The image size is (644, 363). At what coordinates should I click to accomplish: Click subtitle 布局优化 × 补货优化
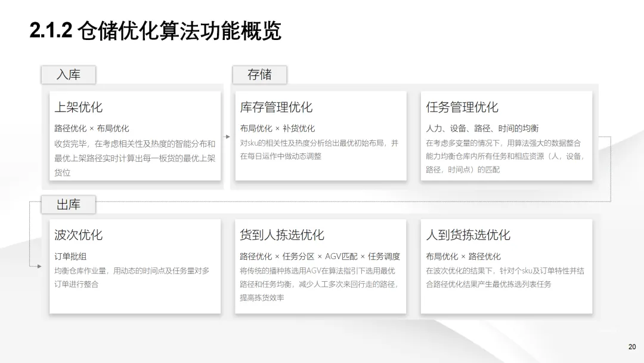(x=277, y=128)
